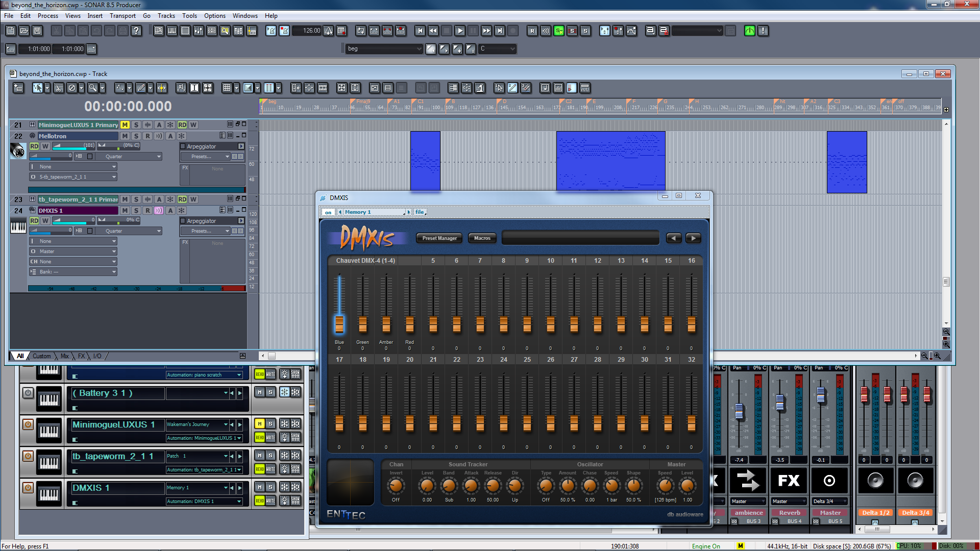Open the Transport menu
Image resolution: width=980 pixels, height=551 pixels.
pyautogui.click(x=122, y=16)
